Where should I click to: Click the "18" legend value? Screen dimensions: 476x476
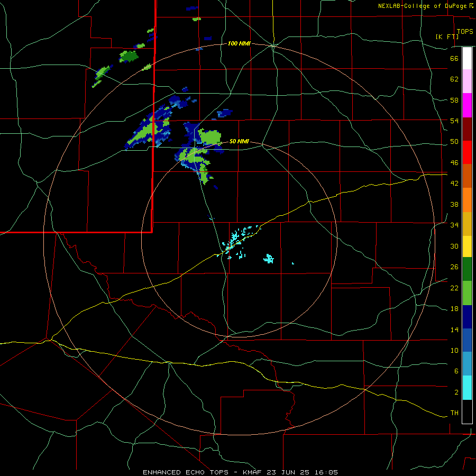click(454, 309)
